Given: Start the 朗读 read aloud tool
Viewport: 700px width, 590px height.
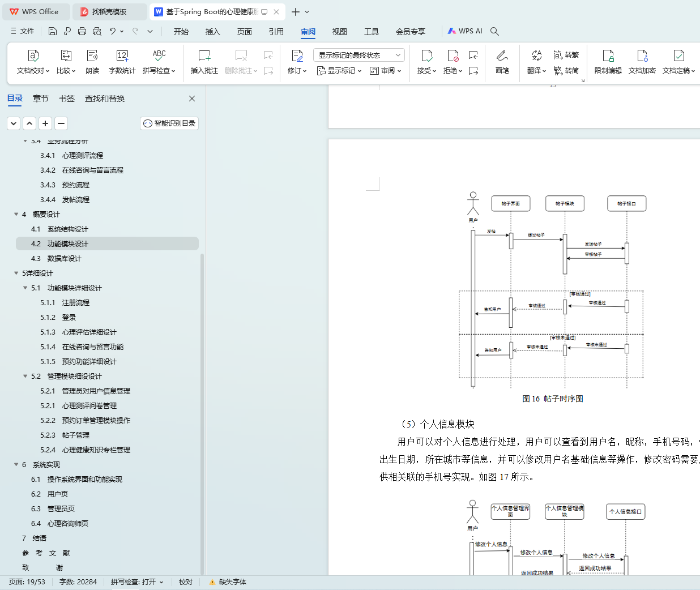Looking at the screenshot, I should [x=92, y=62].
